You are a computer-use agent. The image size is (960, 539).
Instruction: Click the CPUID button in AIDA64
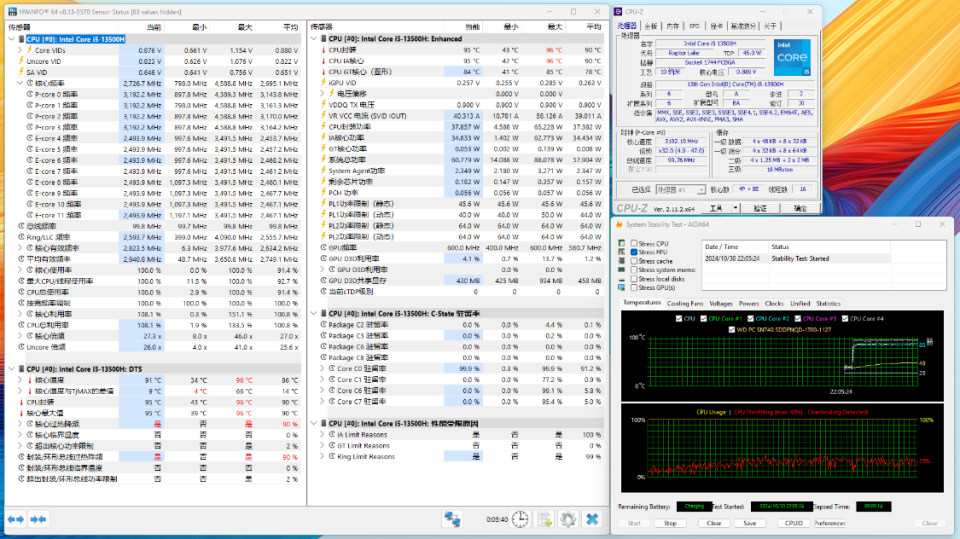[x=793, y=523]
